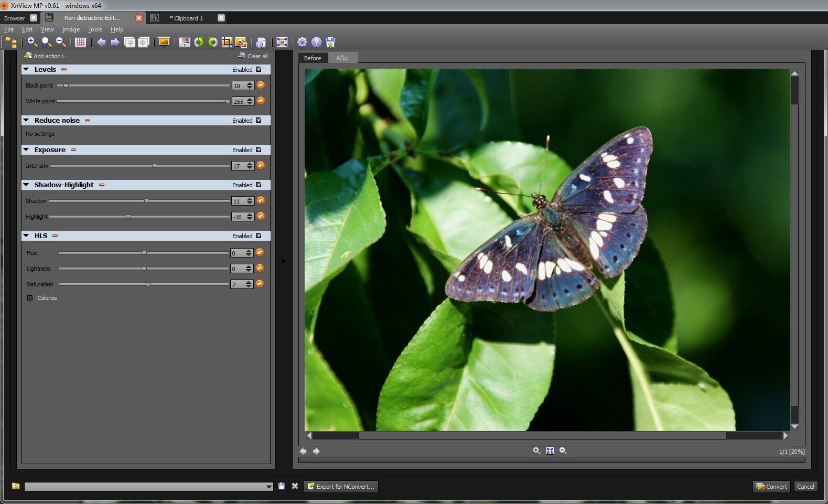Open the Tools menu

click(95, 29)
